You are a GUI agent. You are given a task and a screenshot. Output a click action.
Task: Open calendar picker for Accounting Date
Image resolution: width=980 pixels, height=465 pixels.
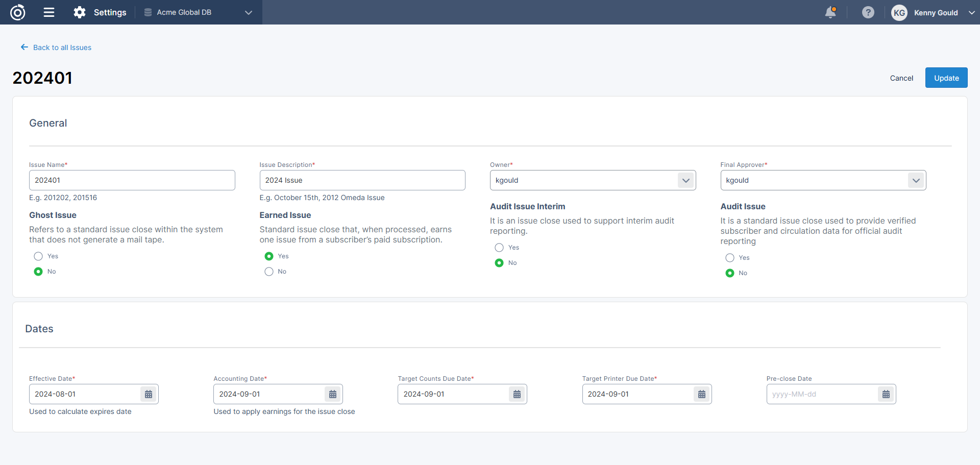(333, 394)
